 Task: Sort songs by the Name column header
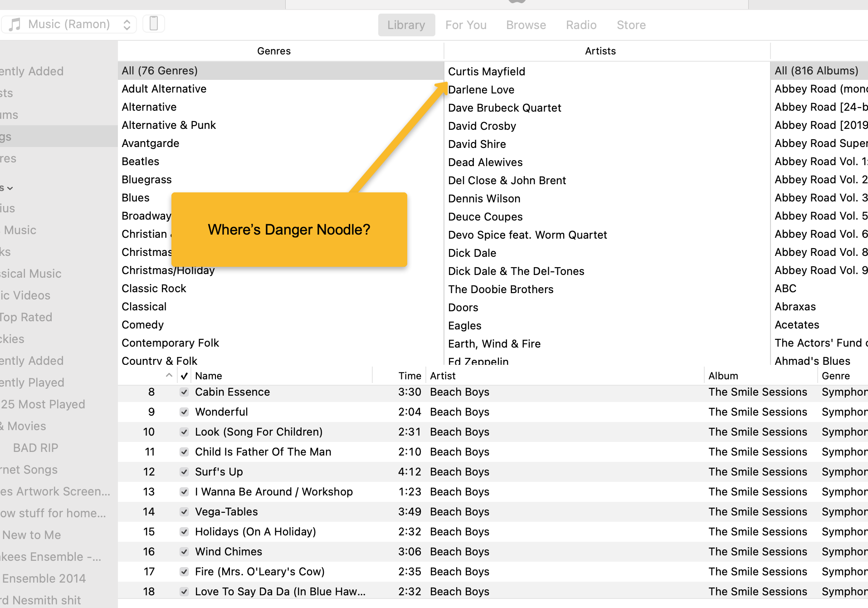coord(282,376)
